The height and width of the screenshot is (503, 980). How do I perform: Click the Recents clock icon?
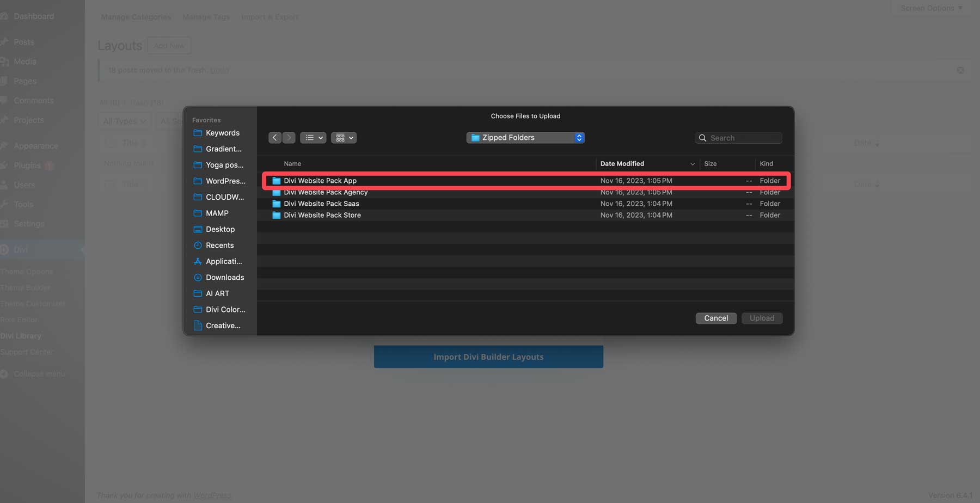[198, 246]
